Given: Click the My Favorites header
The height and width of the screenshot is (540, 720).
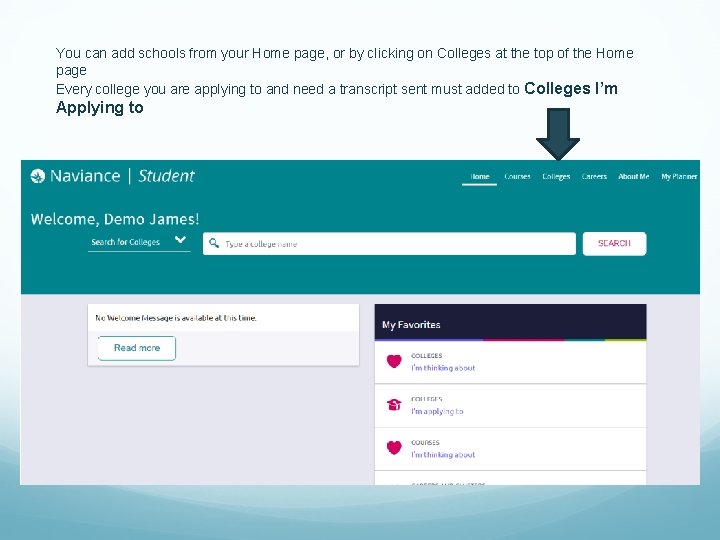Looking at the screenshot, I should [511, 322].
